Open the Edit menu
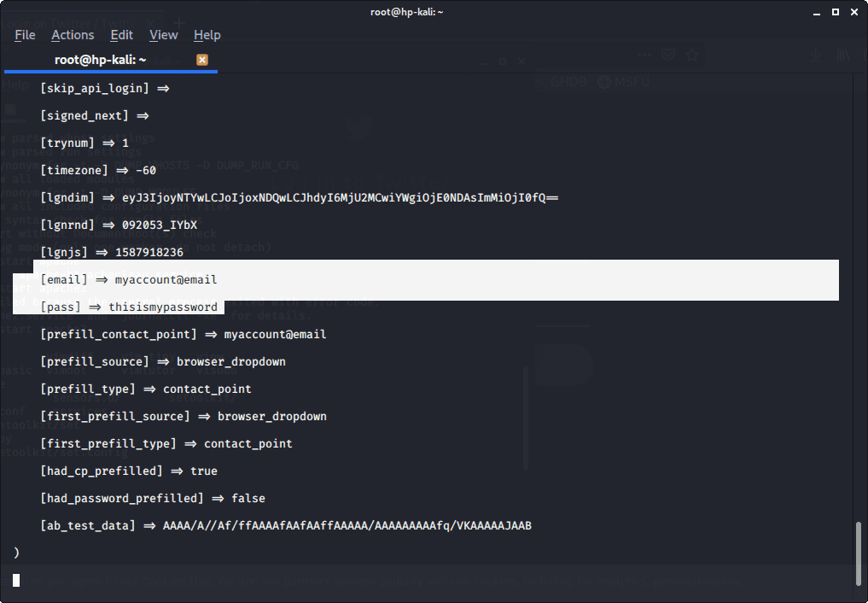 pos(121,35)
